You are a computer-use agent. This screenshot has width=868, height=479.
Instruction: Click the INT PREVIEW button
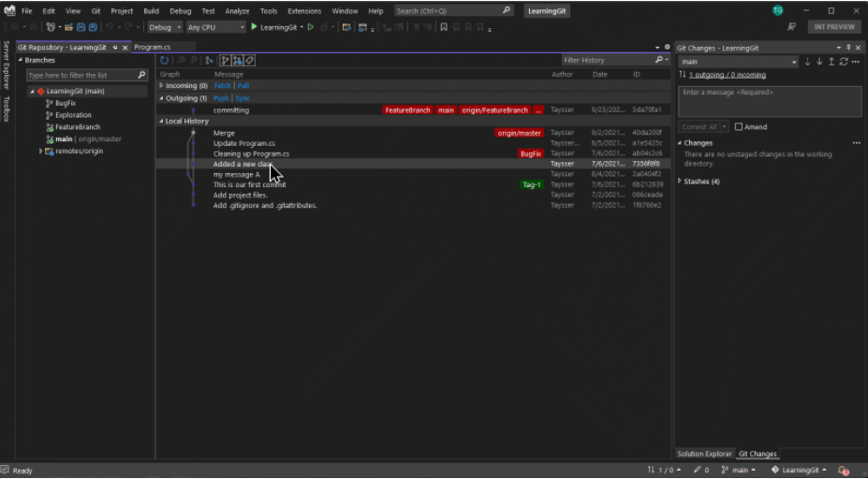[x=834, y=26]
